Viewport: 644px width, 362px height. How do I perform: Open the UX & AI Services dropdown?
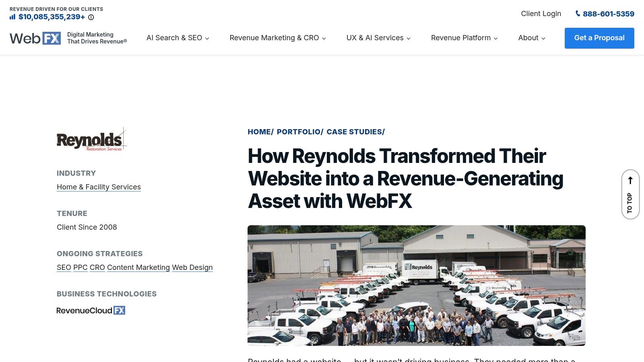pyautogui.click(x=378, y=38)
